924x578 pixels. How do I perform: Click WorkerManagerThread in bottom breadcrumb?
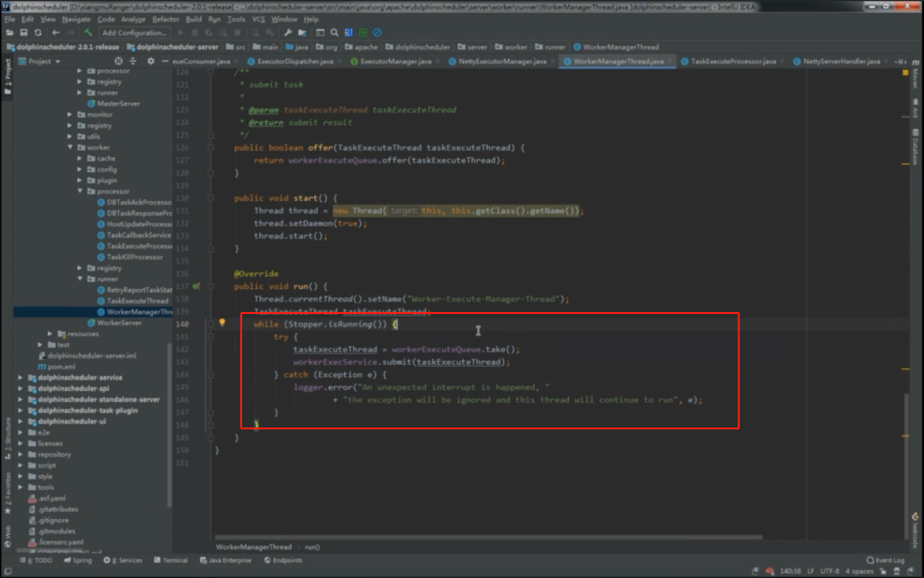click(253, 547)
